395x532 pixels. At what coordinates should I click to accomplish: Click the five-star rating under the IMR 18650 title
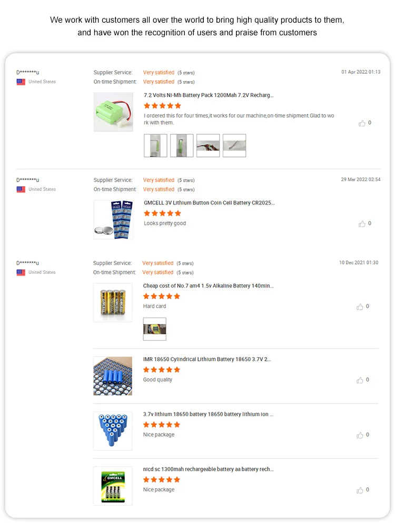click(x=162, y=370)
